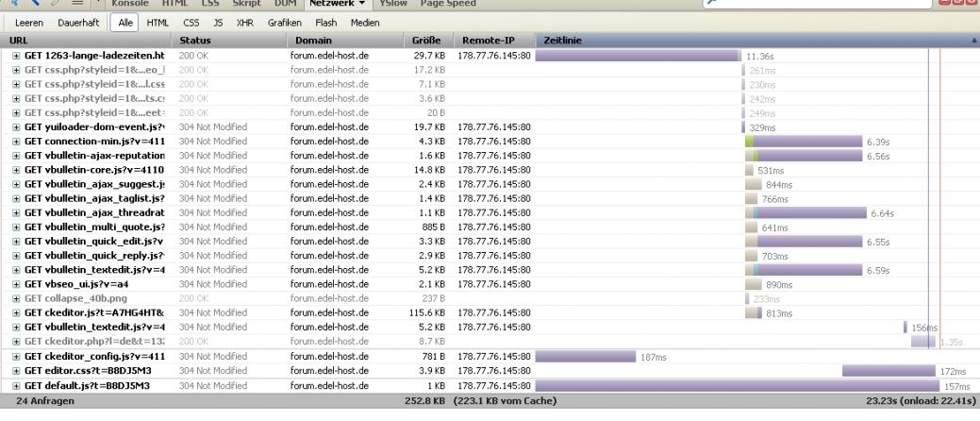The image size is (980, 421).
Task: Click plus icon beside GET editor.css
Action: point(16,371)
